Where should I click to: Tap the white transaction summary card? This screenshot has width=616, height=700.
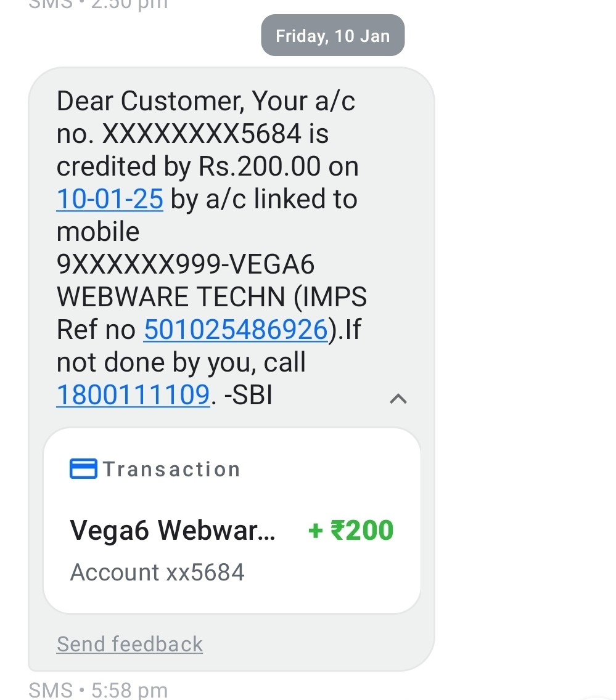coord(232,521)
